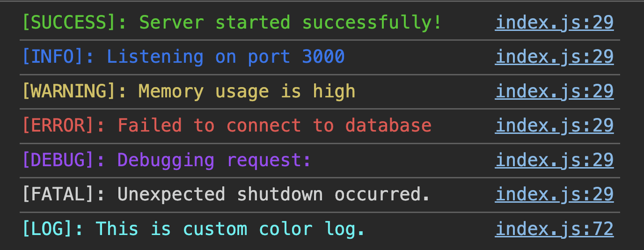
Task: Open source link next to ERROR message
Action: (x=554, y=125)
